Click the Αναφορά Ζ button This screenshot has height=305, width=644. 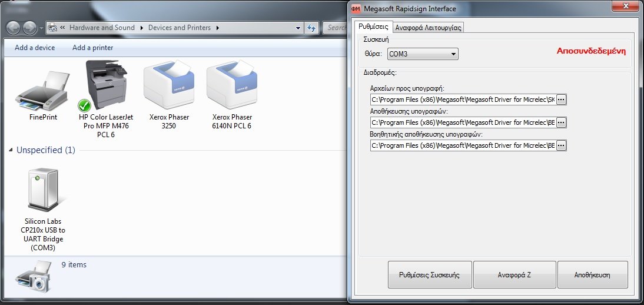pos(514,274)
